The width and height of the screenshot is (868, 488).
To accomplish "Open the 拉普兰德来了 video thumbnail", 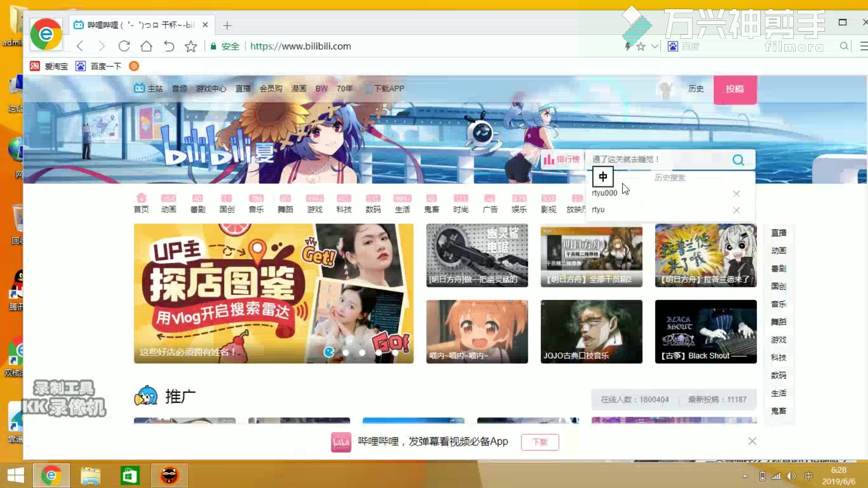I will [706, 255].
